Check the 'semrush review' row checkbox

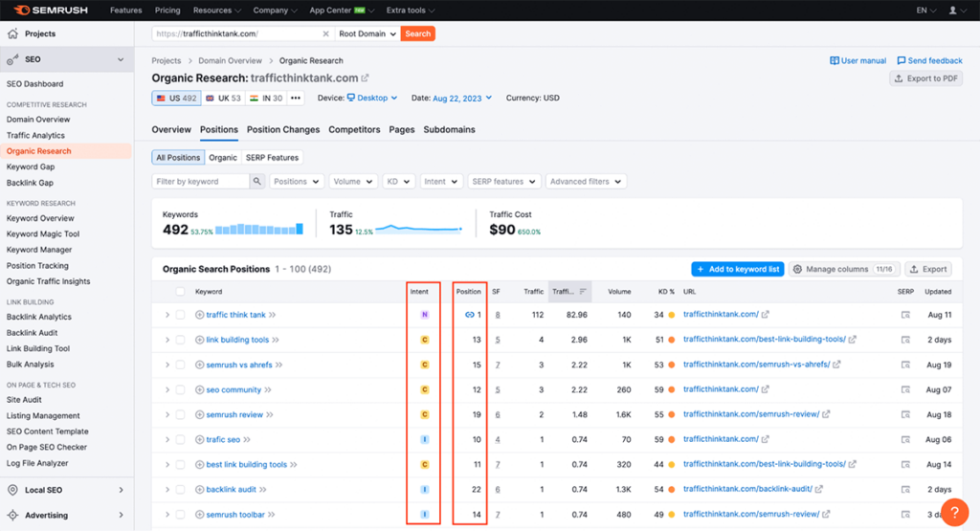(x=180, y=415)
